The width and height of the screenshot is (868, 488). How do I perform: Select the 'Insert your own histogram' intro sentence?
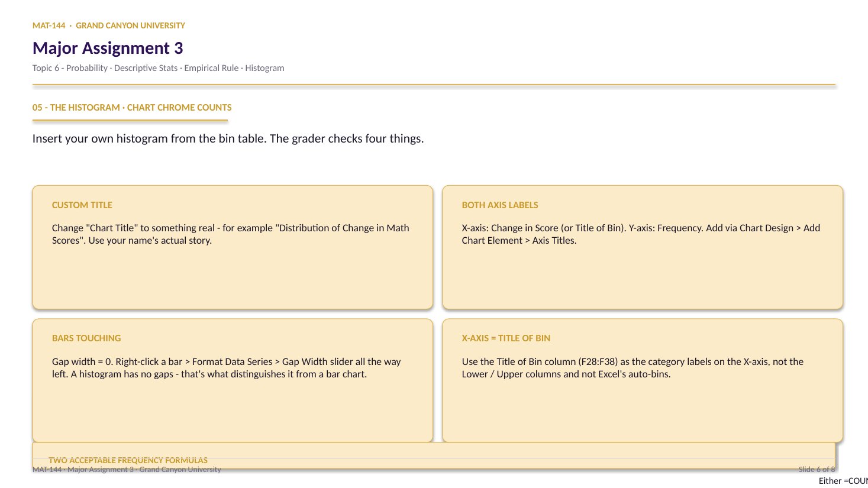228,139
